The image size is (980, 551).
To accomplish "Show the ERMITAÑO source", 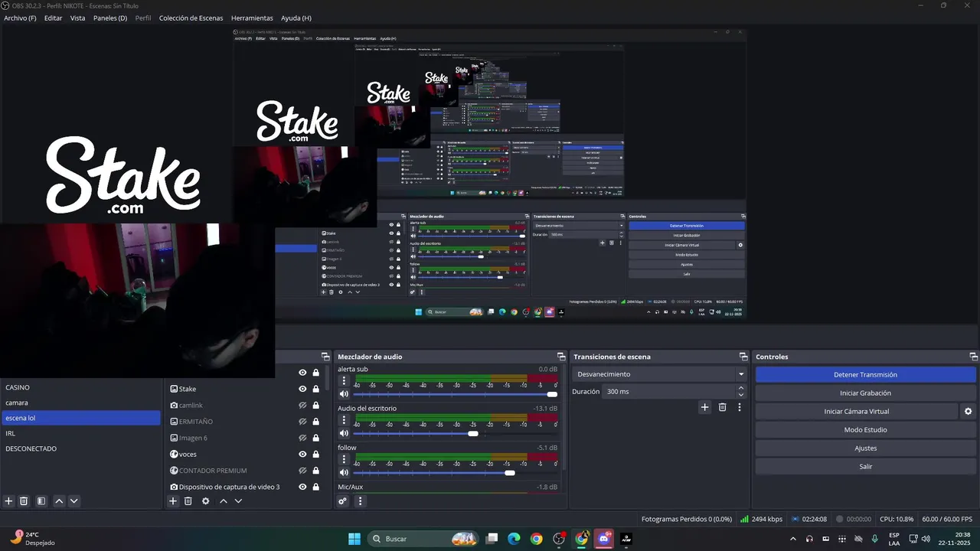I will (x=302, y=422).
